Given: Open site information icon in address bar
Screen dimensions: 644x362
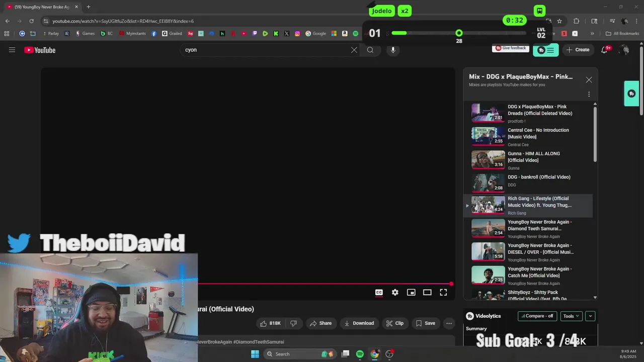Looking at the screenshot, I should [x=46, y=21].
